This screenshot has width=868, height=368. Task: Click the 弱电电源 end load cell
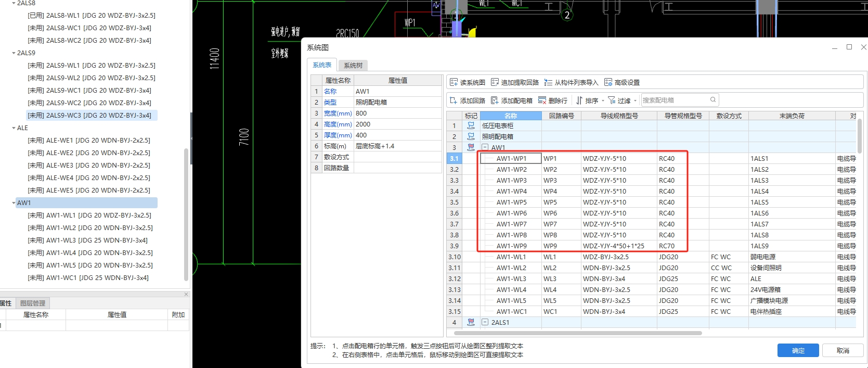tap(792, 257)
